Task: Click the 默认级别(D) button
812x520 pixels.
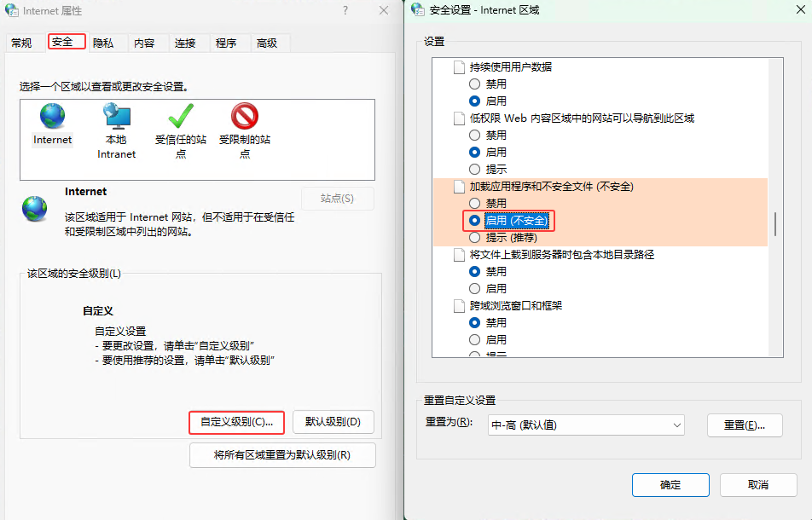Action: [x=333, y=422]
